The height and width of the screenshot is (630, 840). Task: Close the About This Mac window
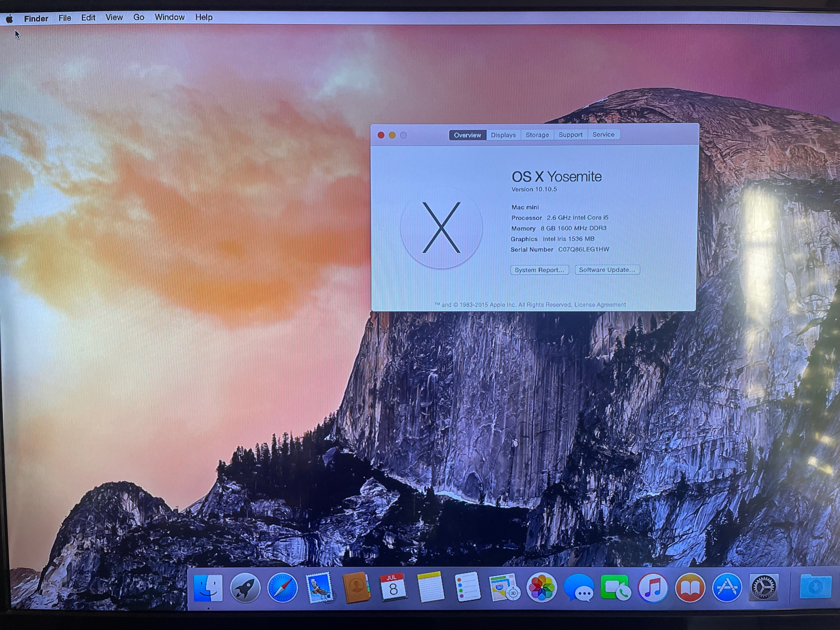(381, 135)
